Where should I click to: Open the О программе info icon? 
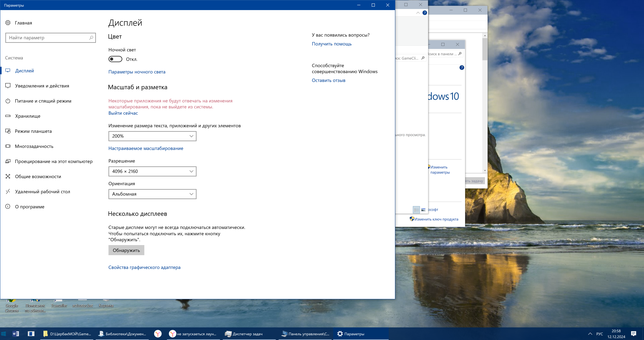click(x=8, y=207)
